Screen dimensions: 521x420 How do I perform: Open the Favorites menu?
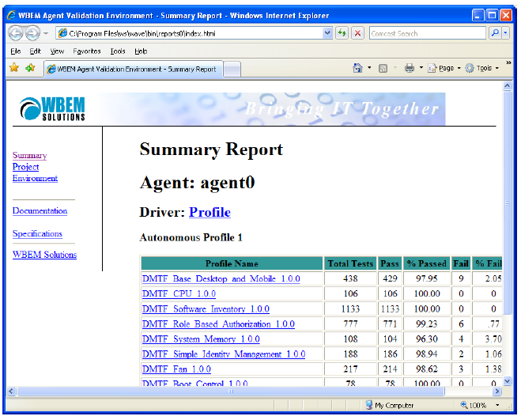[87, 51]
